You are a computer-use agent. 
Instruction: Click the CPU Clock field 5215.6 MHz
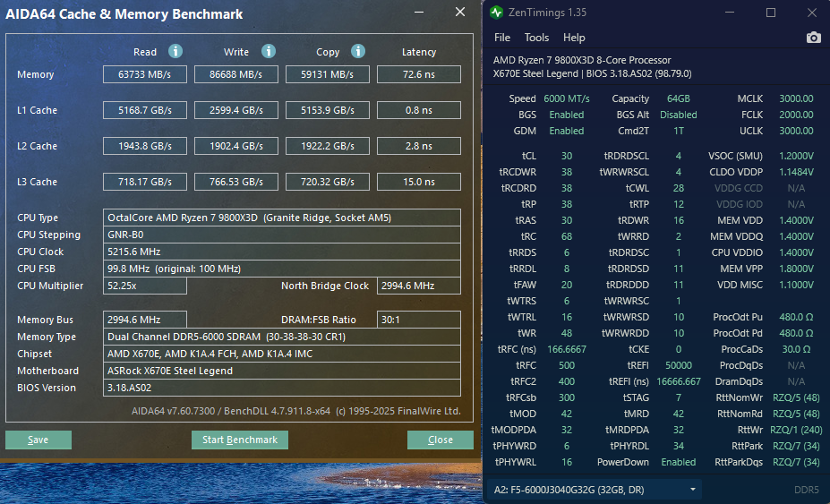282,252
